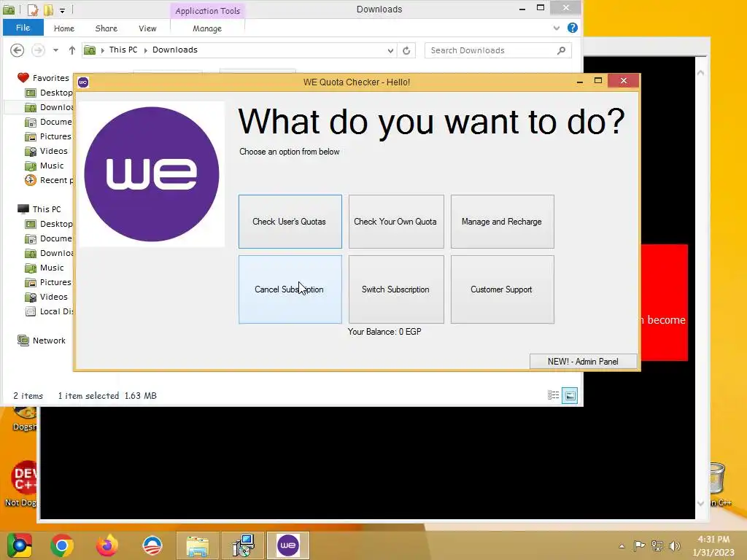Open Manage tab under Application Tools
This screenshot has height=560, width=747.
207,28
